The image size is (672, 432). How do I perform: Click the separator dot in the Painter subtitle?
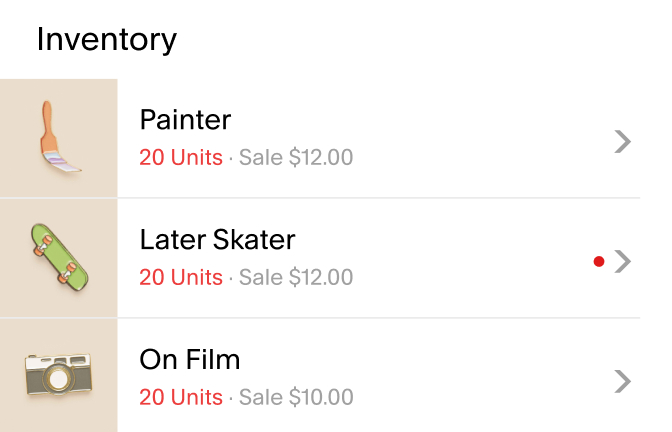(231, 159)
